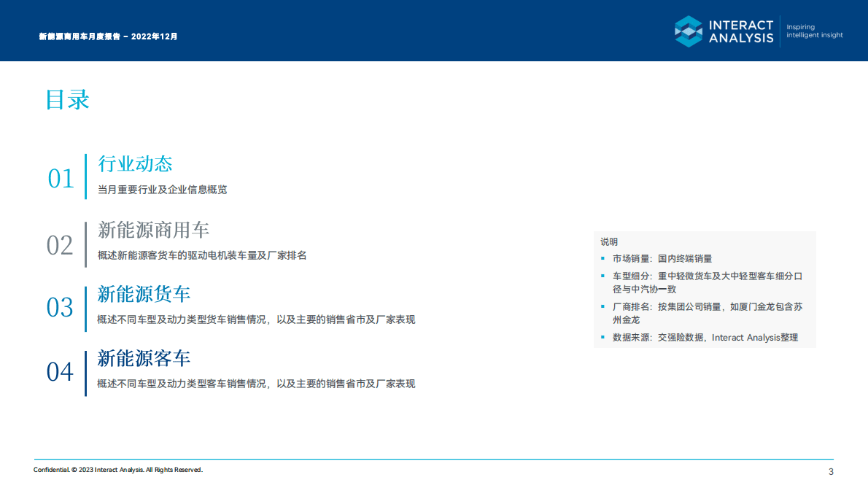Select the 新能源货车 heading
This screenshot has height=488, width=868.
coord(143,294)
